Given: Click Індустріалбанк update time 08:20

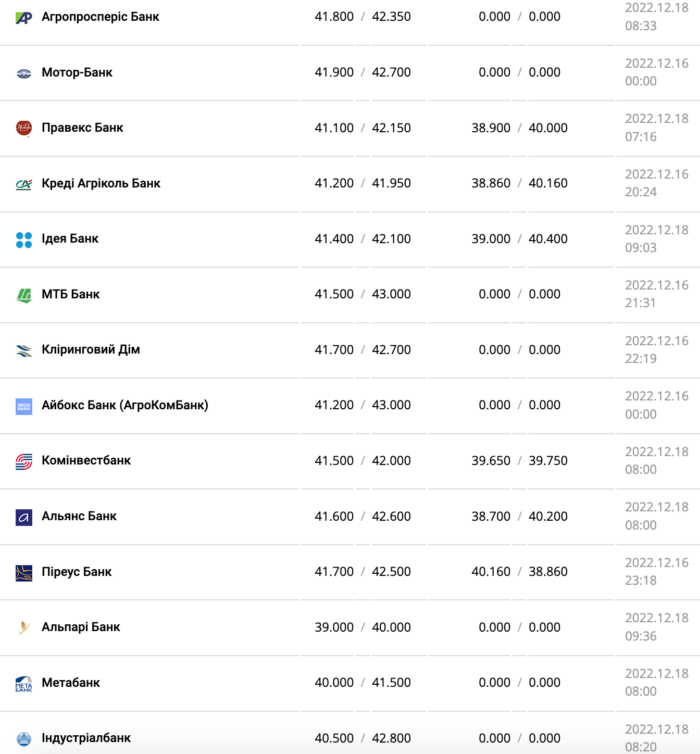Looking at the screenshot, I should click(641, 747).
